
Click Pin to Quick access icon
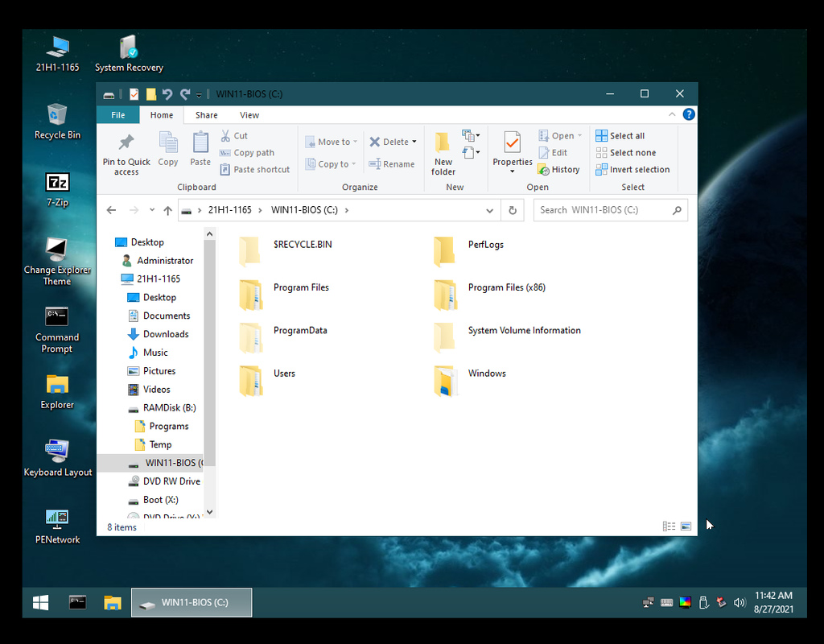pos(126,142)
